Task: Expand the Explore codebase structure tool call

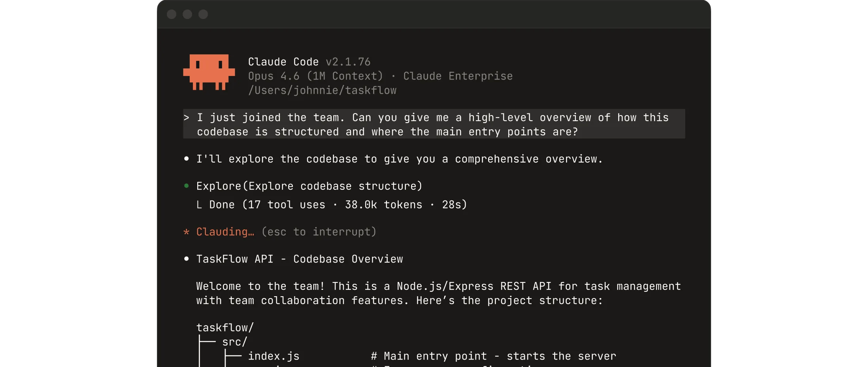Action: pos(309,186)
